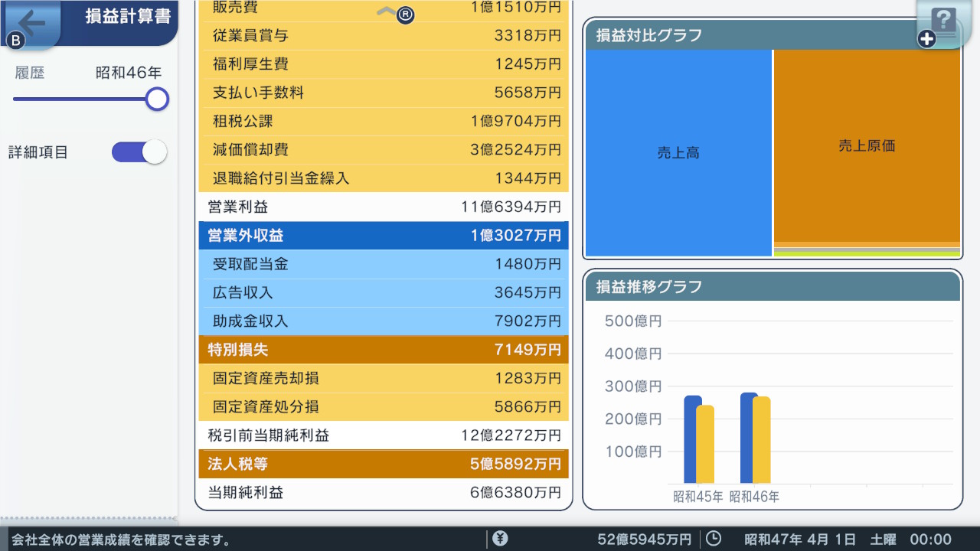
Task: Click the 売上高 block in the comparison graph
Action: (x=678, y=153)
